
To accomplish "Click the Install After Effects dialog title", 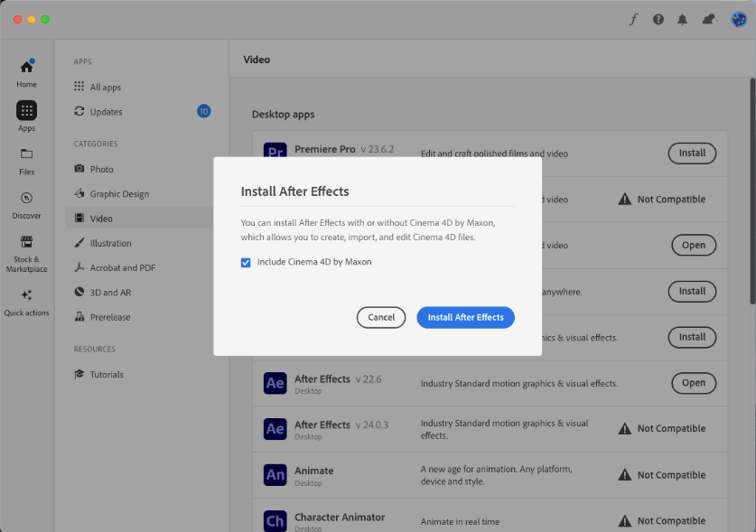I will coord(294,191).
